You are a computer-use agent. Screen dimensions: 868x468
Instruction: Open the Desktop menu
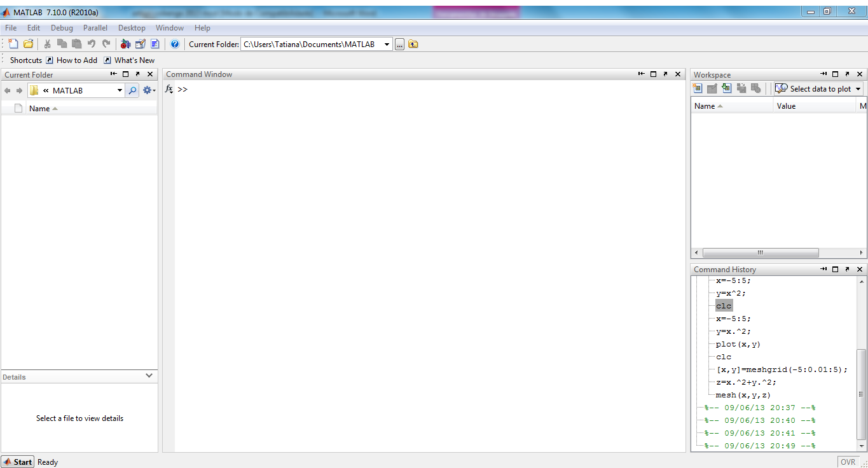(x=132, y=28)
